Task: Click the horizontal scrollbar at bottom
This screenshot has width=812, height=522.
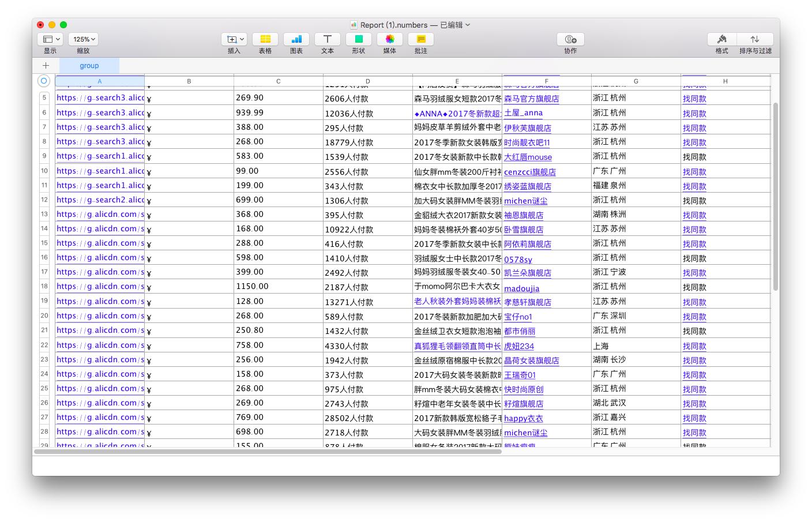Action: click(268, 452)
